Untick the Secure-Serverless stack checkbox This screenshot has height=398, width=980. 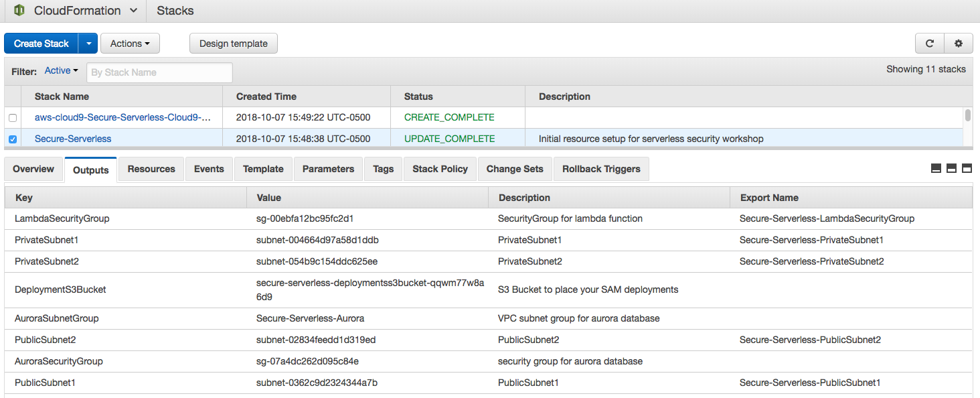point(13,139)
